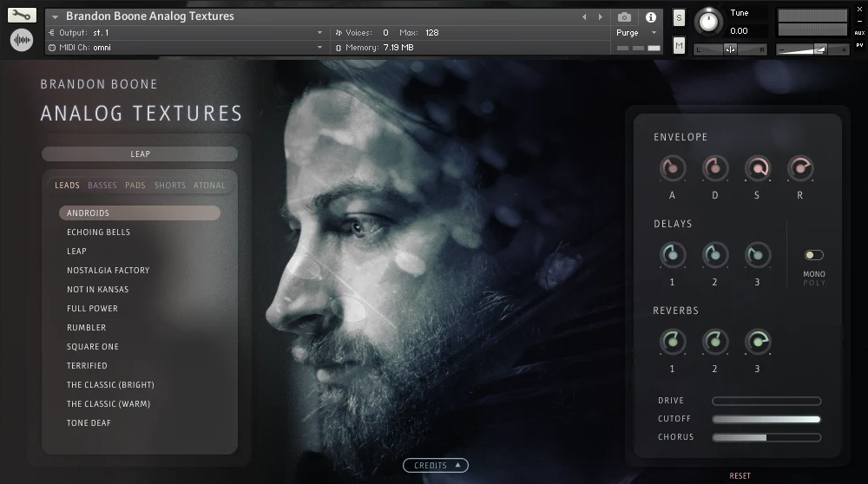Click the AUX sends button
The image size is (868, 484).
tap(859, 33)
